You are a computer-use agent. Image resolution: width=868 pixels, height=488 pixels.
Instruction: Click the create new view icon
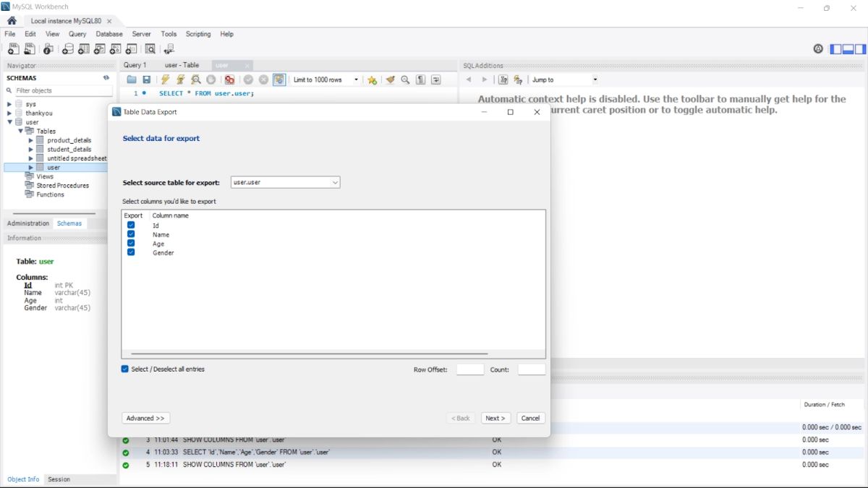pyautogui.click(x=100, y=49)
